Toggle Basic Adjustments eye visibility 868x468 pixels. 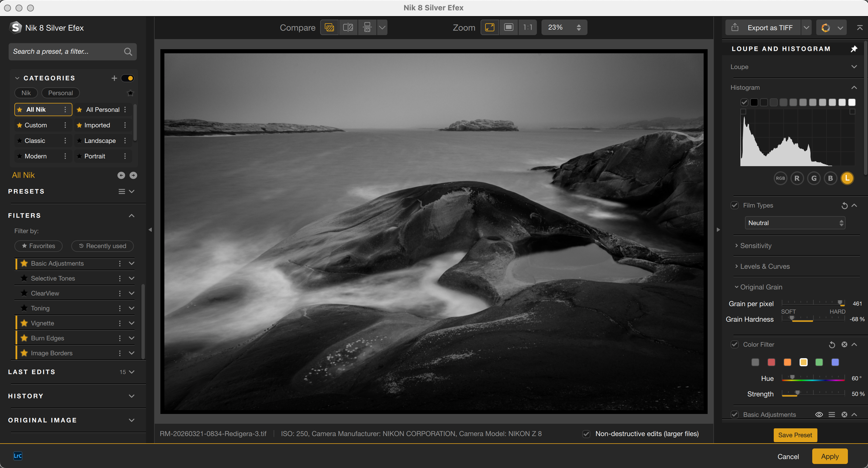pyautogui.click(x=819, y=415)
